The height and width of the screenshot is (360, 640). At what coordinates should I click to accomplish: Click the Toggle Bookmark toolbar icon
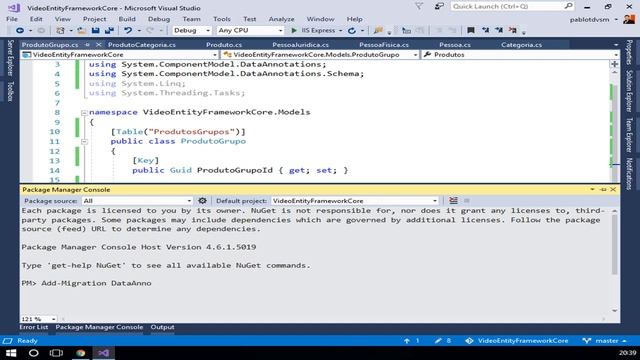[471, 31]
